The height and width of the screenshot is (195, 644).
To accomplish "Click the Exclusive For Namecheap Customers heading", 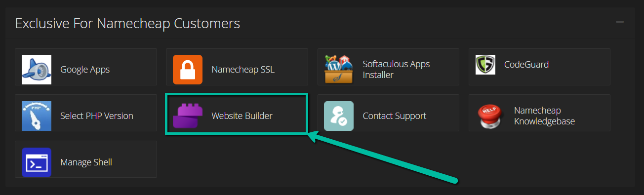I will coord(127,23).
